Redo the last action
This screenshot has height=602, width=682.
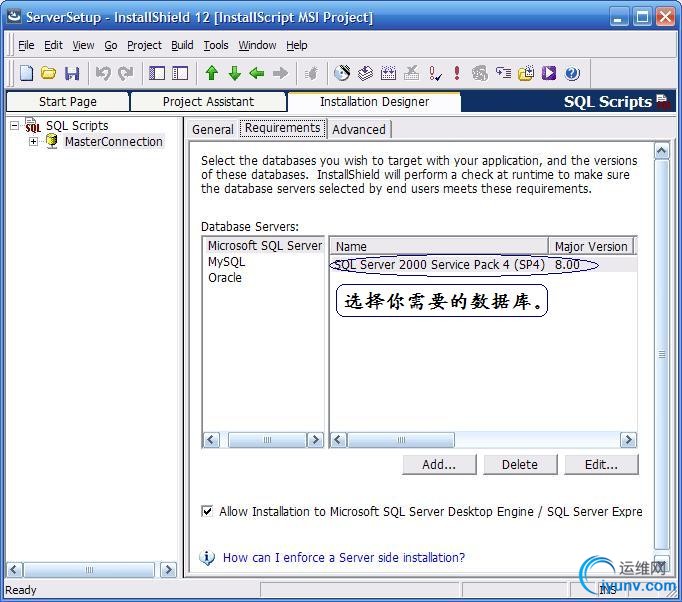126,73
